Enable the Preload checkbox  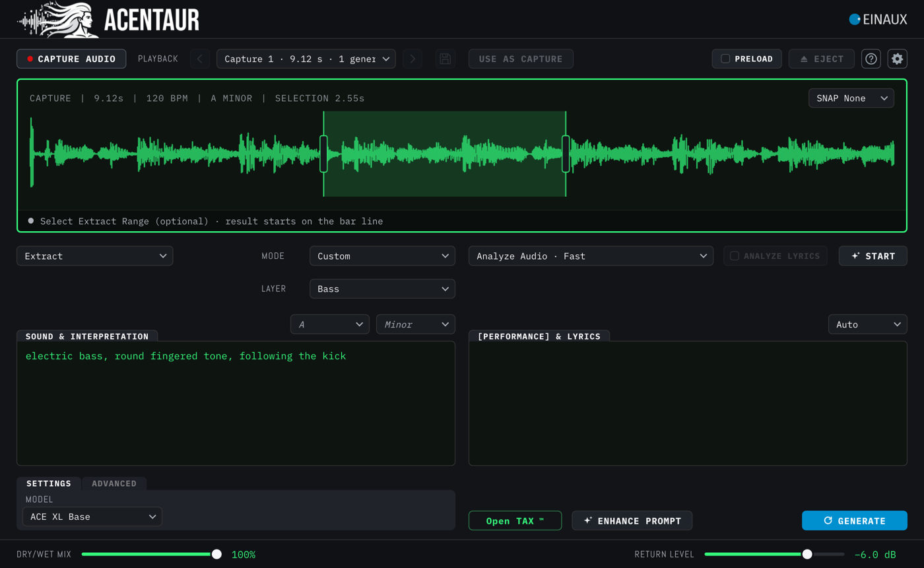[725, 59]
